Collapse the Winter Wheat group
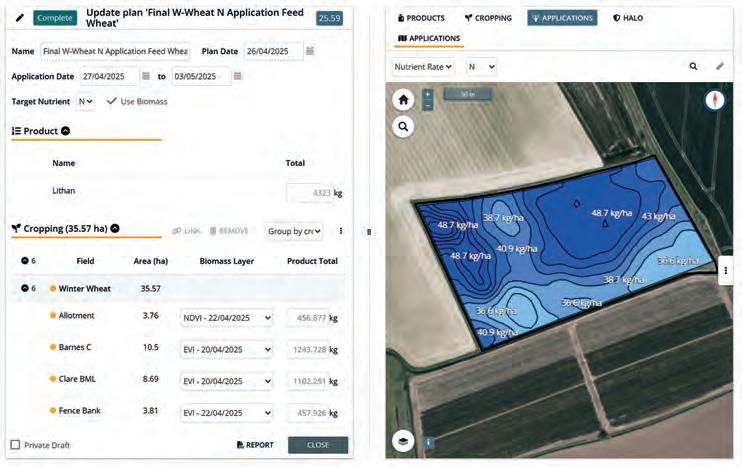This screenshot has width=742, height=467. pyautogui.click(x=25, y=288)
